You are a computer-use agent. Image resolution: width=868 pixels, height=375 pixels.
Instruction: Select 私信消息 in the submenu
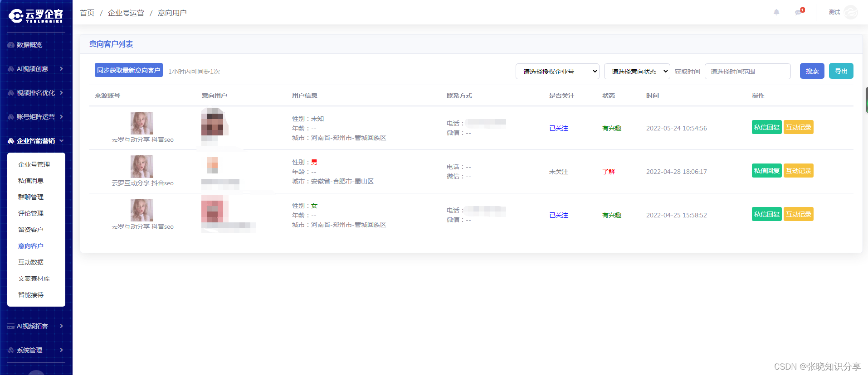tap(31, 181)
